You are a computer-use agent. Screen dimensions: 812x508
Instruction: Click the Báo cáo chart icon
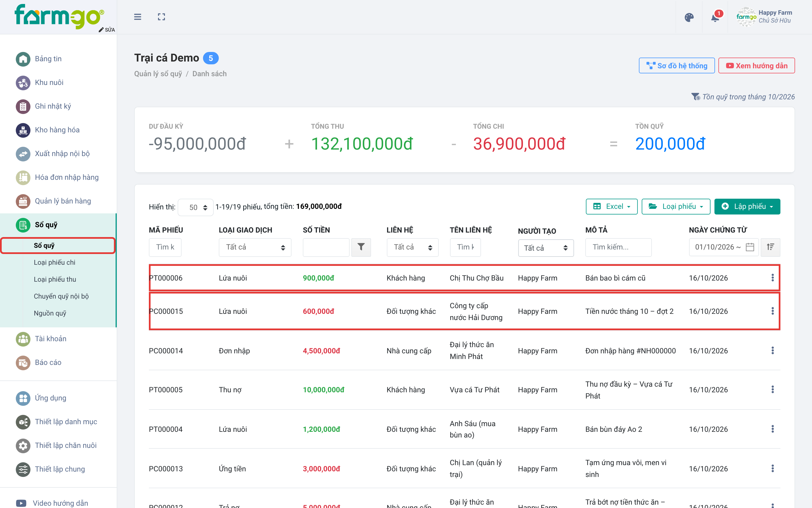[x=23, y=363]
